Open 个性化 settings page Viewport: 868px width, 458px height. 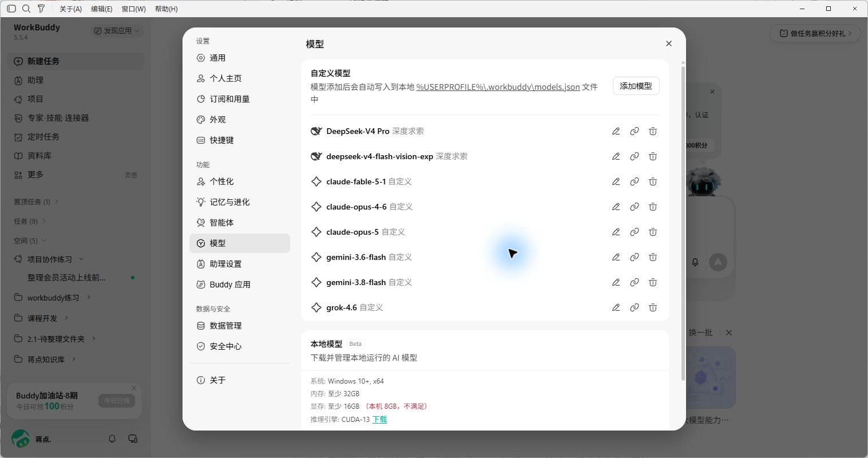(240, 181)
